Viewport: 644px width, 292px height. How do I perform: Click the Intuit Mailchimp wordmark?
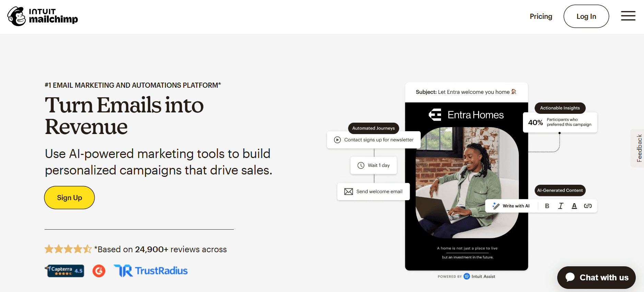click(x=53, y=16)
